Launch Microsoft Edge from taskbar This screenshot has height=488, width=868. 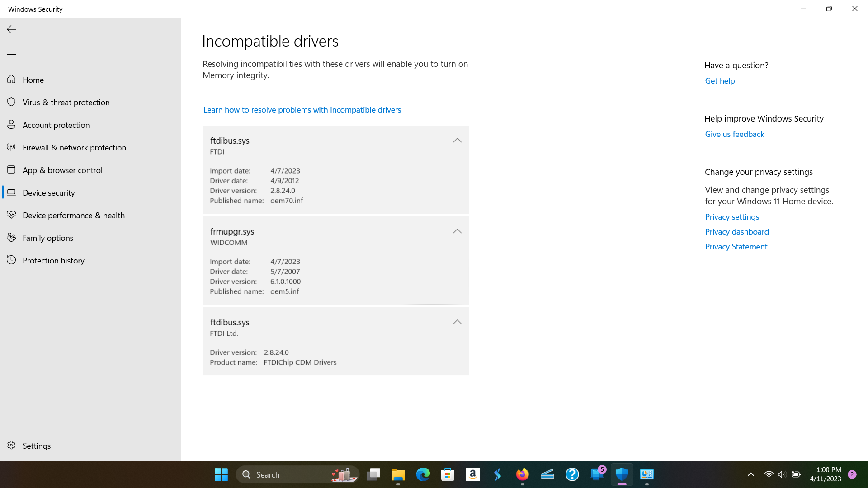pyautogui.click(x=423, y=474)
